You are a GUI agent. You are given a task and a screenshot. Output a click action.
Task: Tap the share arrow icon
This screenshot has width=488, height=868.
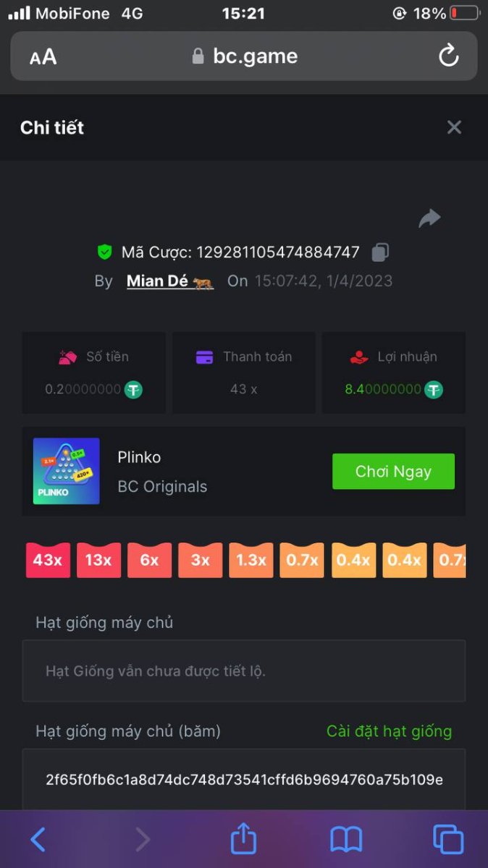point(429,218)
